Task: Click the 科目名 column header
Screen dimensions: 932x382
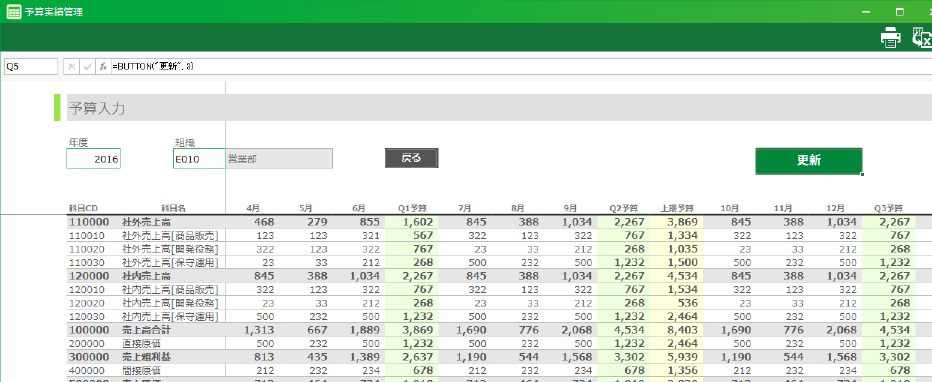Action: tap(174, 209)
